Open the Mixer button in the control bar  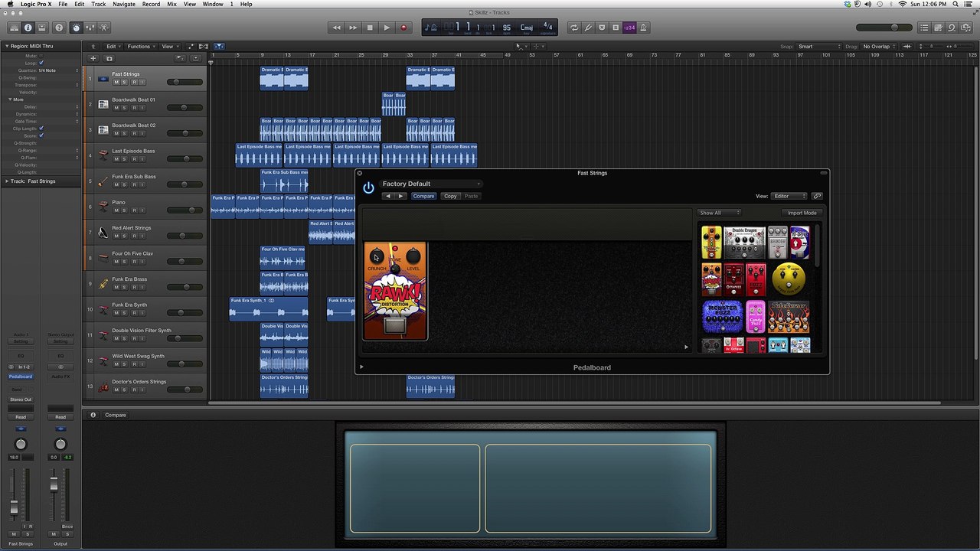(90, 28)
